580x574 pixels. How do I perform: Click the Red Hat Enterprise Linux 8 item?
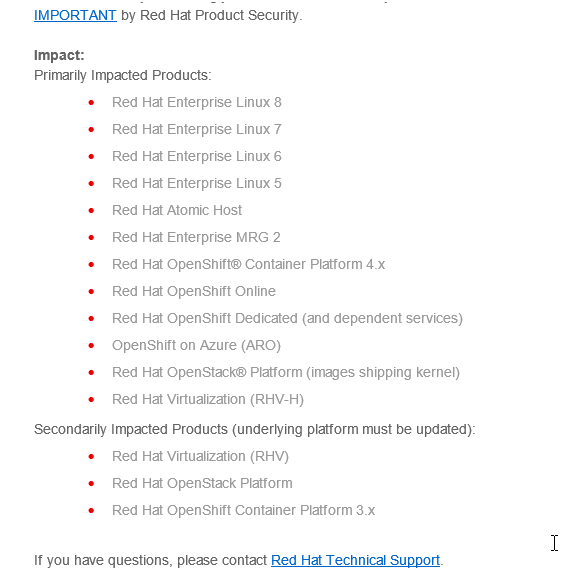click(x=197, y=102)
